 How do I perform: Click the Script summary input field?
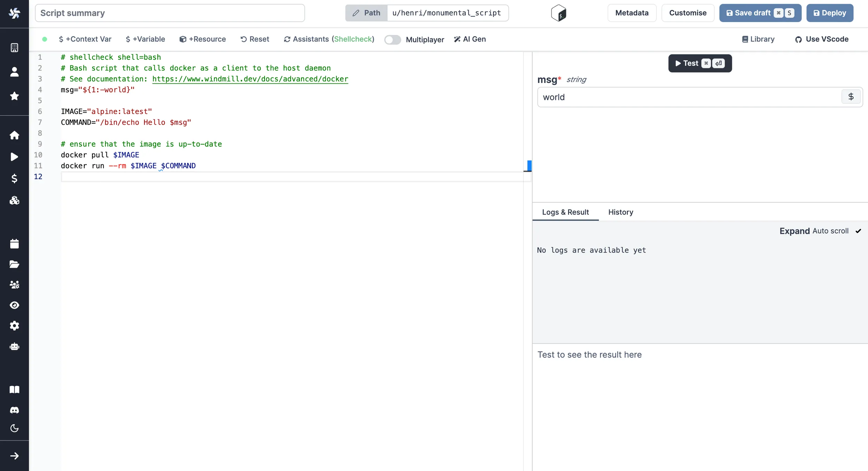pyautogui.click(x=170, y=13)
